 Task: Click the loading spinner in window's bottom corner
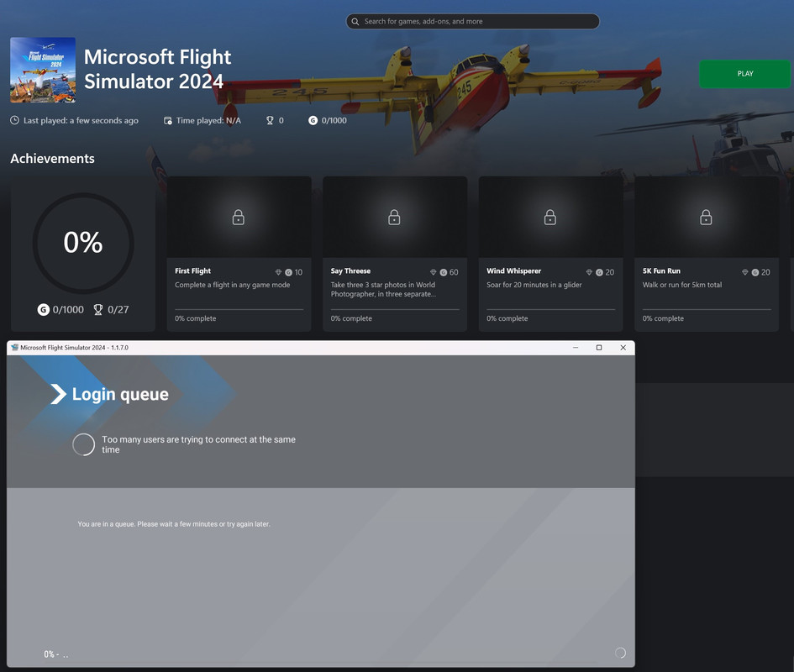pyautogui.click(x=620, y=653)
